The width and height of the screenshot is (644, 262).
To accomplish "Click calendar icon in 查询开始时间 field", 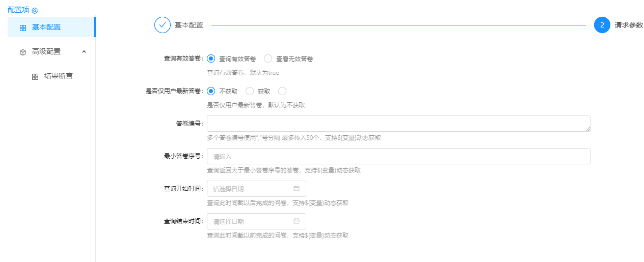I will (297, 189).
